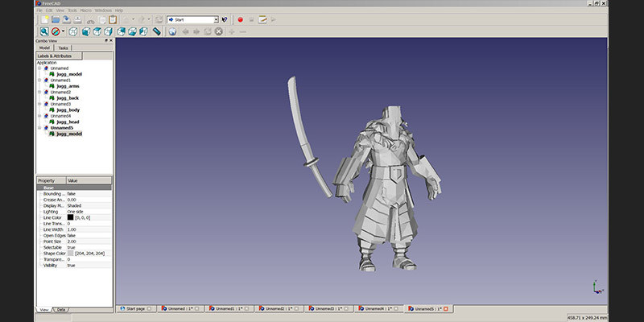Open the Start page document tab
This screenshot has width=644, height=322.
pos(136,308)
